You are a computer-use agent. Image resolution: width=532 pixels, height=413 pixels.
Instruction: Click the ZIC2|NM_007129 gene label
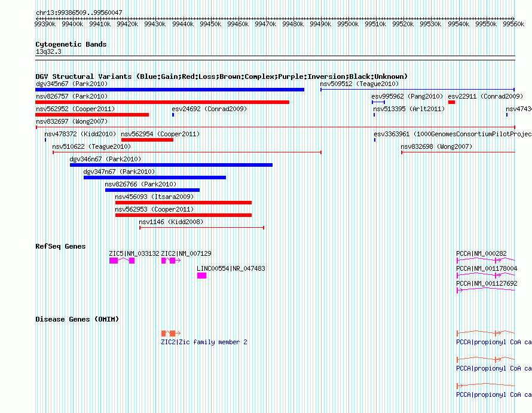[186, 253]
